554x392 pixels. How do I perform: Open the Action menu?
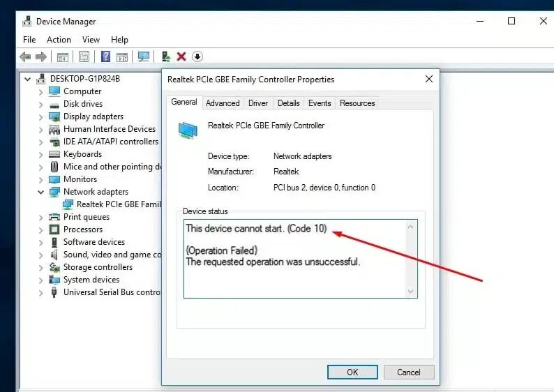tap(59, 40)
